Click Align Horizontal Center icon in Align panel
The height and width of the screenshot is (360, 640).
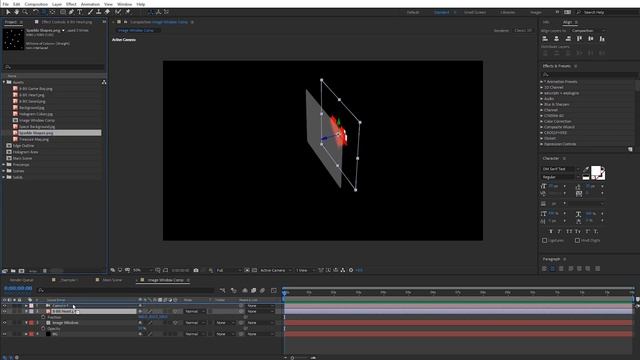point(556,39)
